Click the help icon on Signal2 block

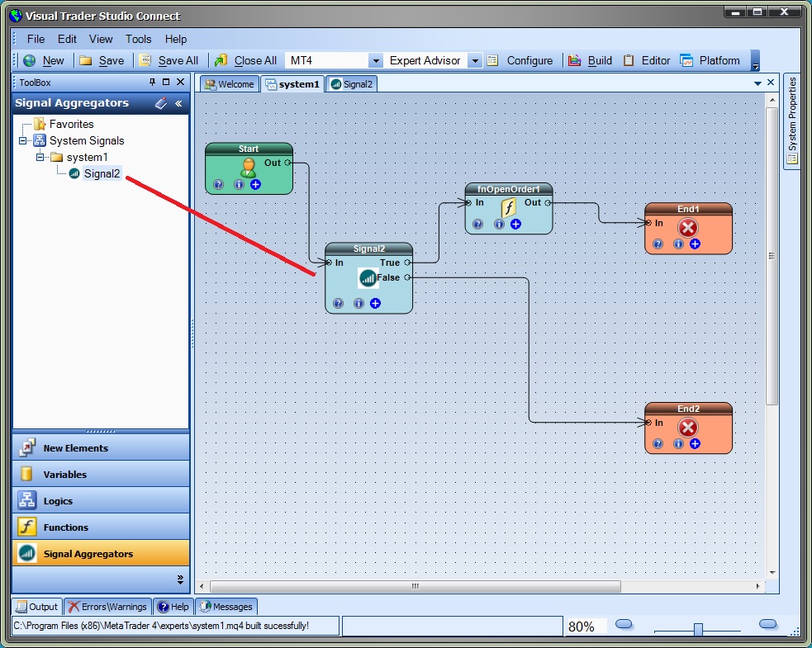pos(338,303)
